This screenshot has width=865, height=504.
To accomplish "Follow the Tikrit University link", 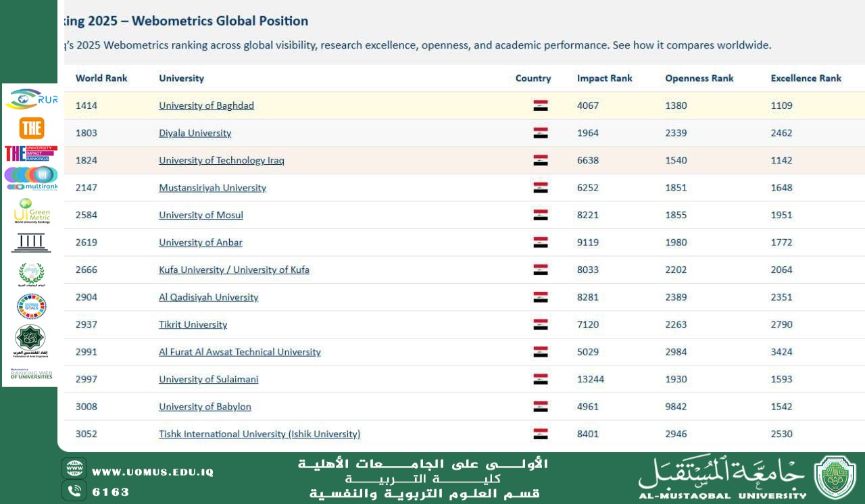I will (x=193, y=324).
